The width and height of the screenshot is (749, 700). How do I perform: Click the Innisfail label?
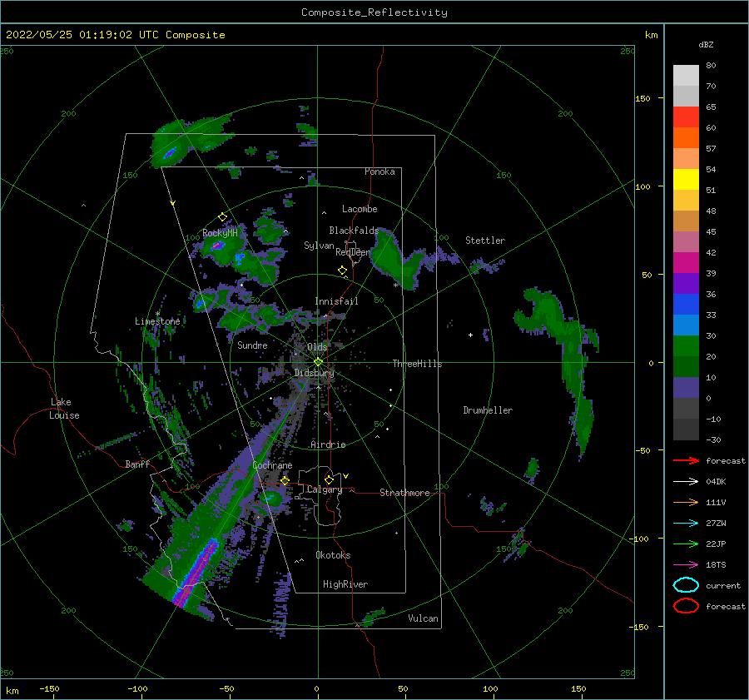coord(336,301)
